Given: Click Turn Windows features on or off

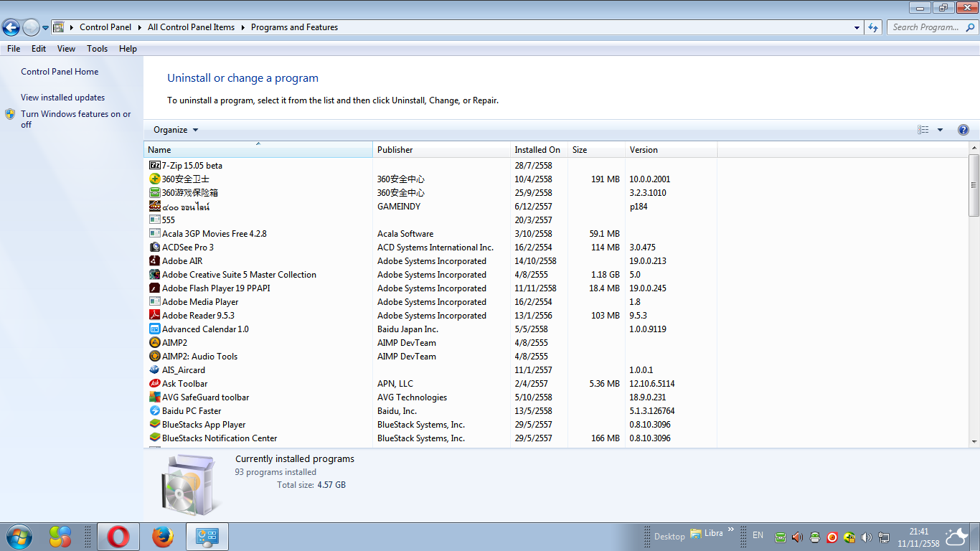Looking at the screenshot, I should (x=76, y=119).
